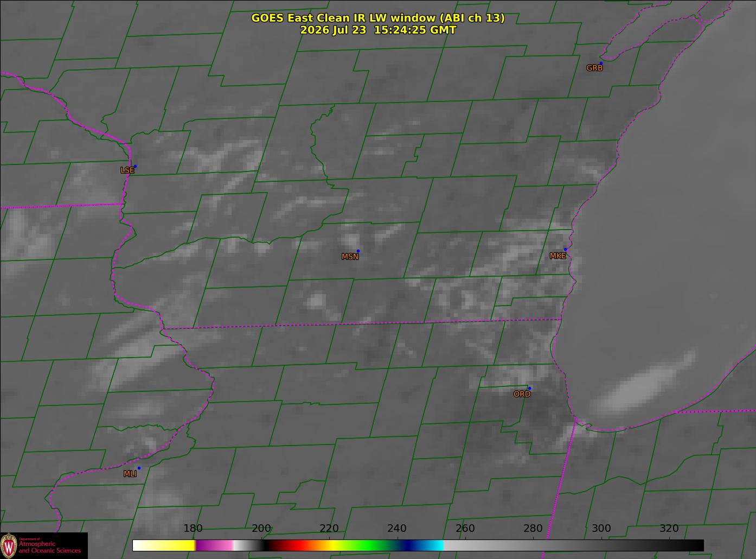Click the UW Atmospheric and Oceanic Sciences logo
Viewport: 756px width, 559px height.
click(x=44, y=545)
